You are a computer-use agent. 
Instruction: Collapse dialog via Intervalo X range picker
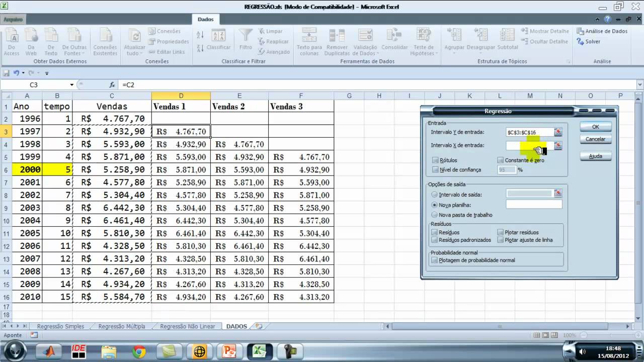[558, 145]
